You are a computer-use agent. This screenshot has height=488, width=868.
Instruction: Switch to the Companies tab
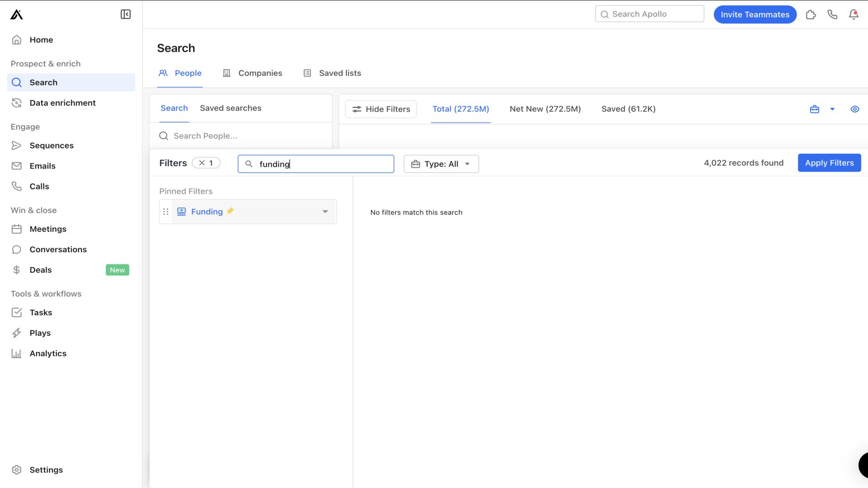point(252,73)
